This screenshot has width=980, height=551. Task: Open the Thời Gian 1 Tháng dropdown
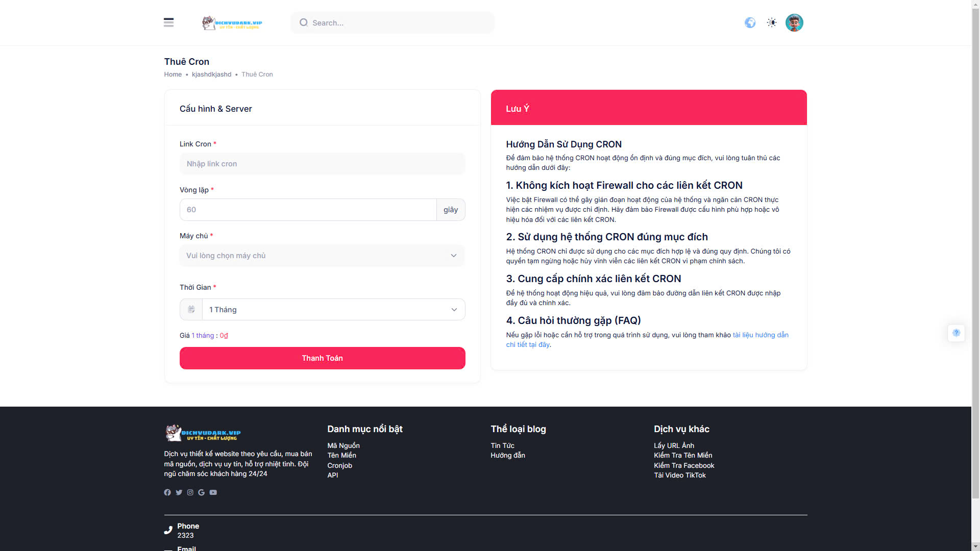click(x=333, y=310)
